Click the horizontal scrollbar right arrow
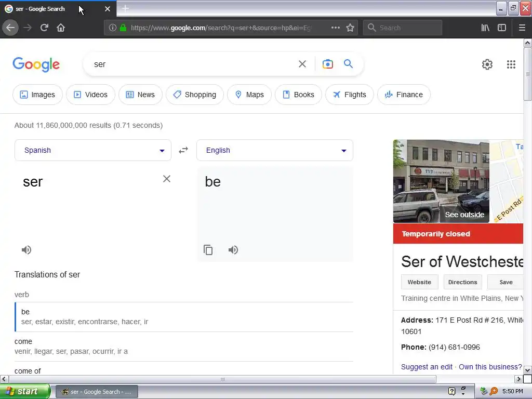This screenshot has width=532, height=399. point(518,379)
